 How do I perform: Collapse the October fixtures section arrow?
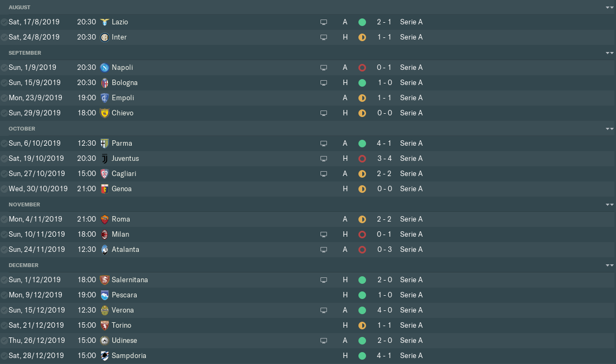[609, 129]
